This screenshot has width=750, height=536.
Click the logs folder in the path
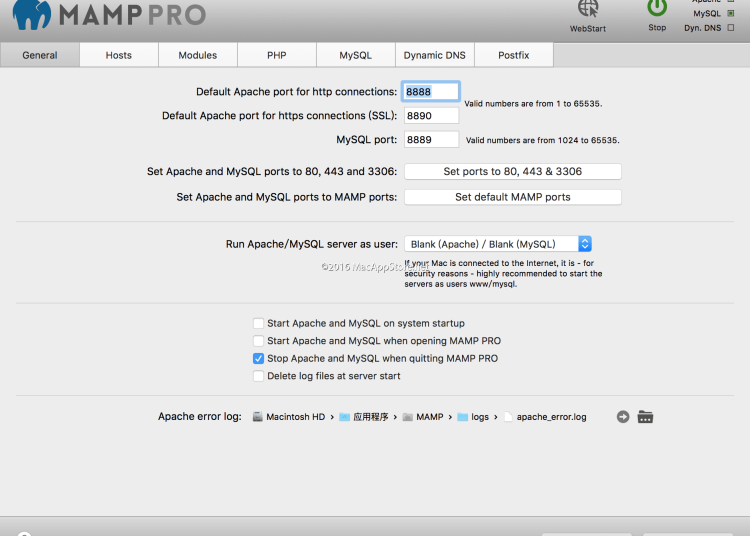[463, 417]
